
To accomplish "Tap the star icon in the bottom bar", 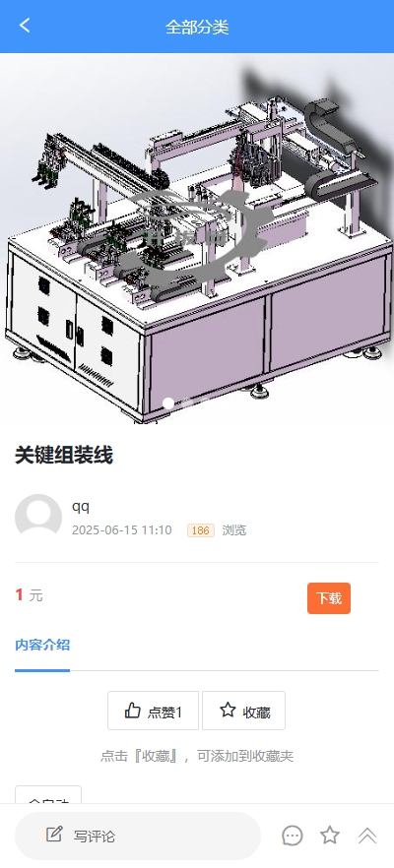I will (330, 835).
